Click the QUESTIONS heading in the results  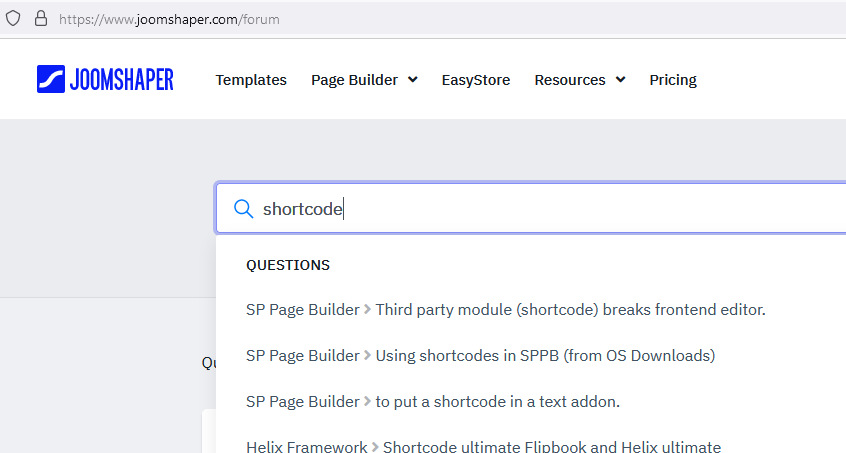pos(288,265)
